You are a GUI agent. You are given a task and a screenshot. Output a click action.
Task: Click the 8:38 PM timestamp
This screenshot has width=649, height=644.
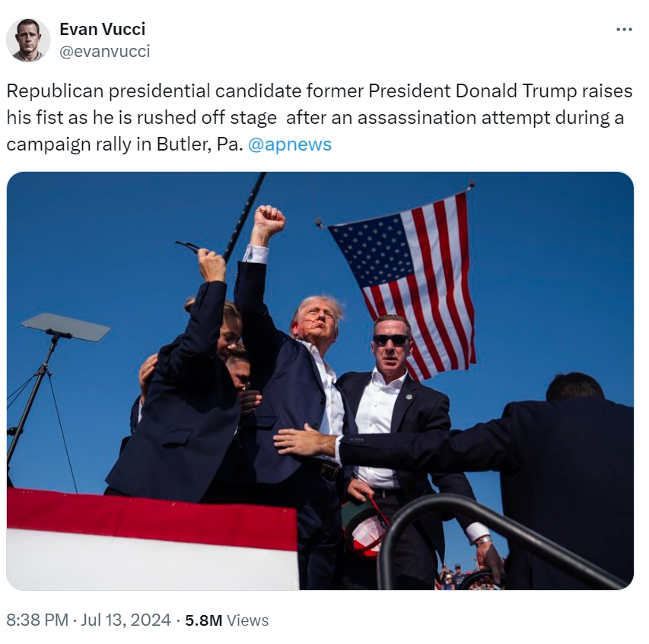coord(37,620)
